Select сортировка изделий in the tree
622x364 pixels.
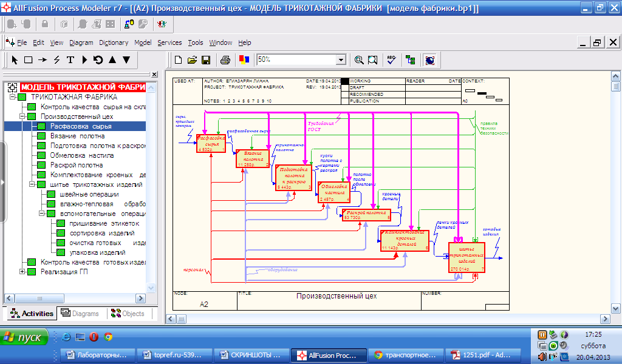pyautogui.click(x=102, y=233)
